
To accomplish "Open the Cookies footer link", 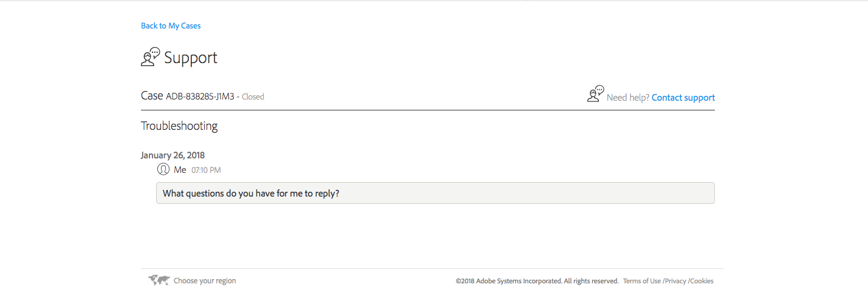I will tap(702, 281).
